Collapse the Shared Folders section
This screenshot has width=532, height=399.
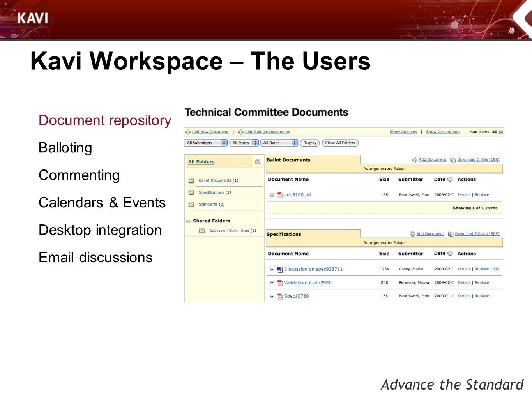(x=189, y=221)
